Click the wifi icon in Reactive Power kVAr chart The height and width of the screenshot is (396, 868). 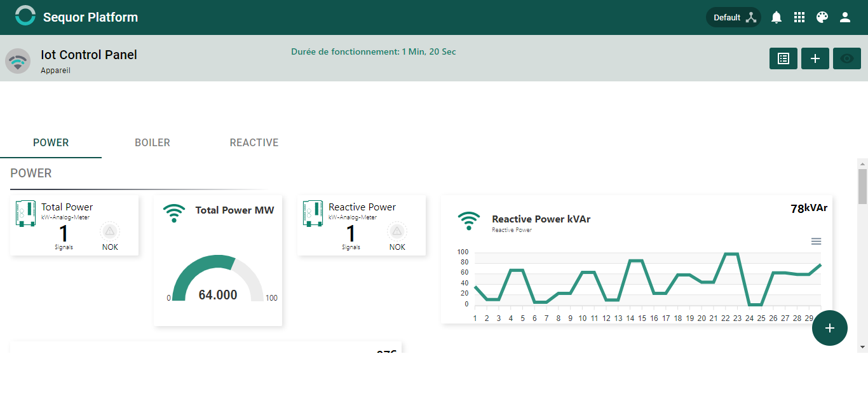pos(469,221)
